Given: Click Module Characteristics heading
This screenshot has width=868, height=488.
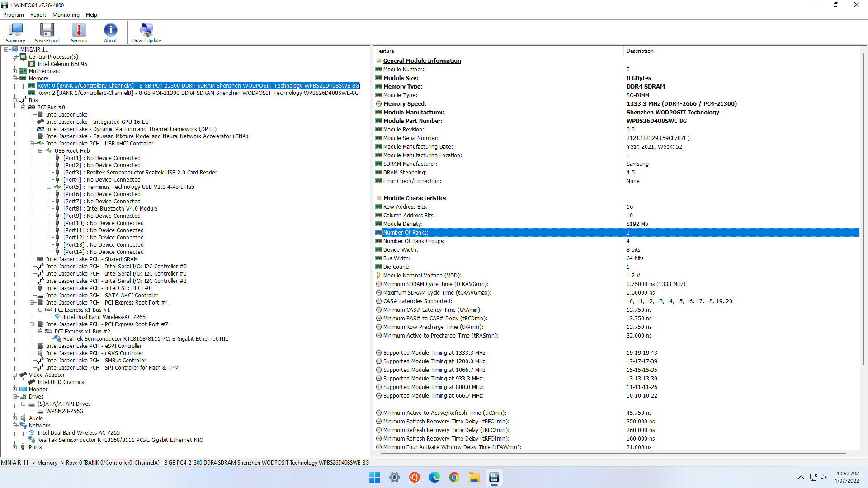Looking at the screenshot, I should click(414, 198).
